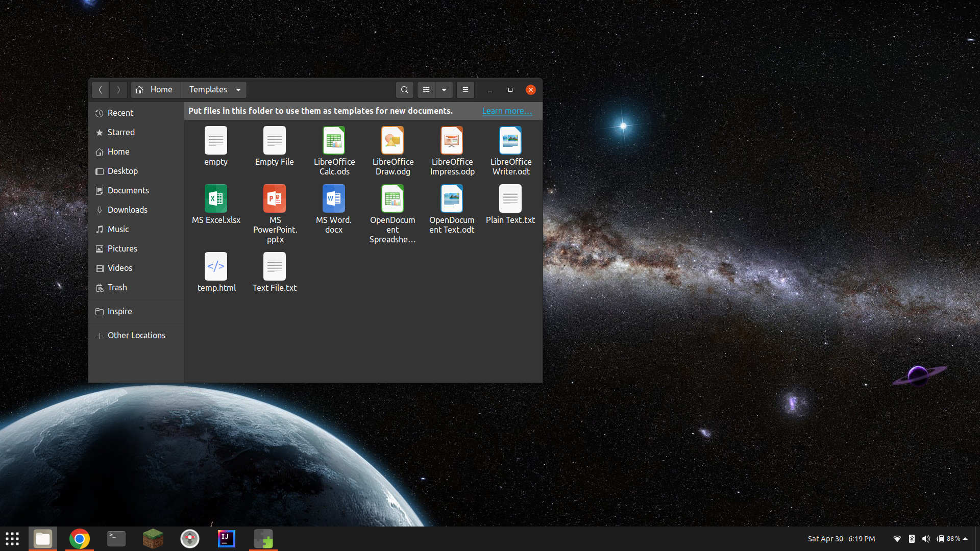
Task: Open view options dropdown arrow
Action: [x=444, y=90]
